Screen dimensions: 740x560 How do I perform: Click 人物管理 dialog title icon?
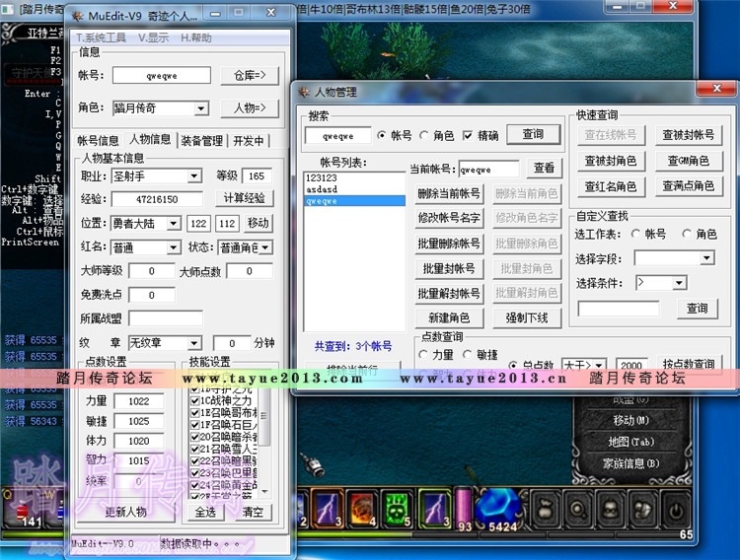coord(305,92)
